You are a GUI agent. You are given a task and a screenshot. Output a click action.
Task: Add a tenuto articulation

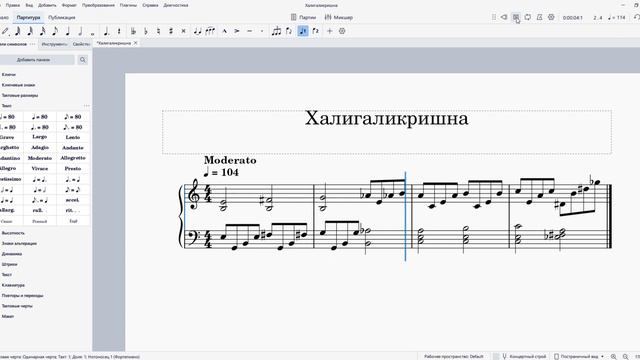click(x=249, y=31)
